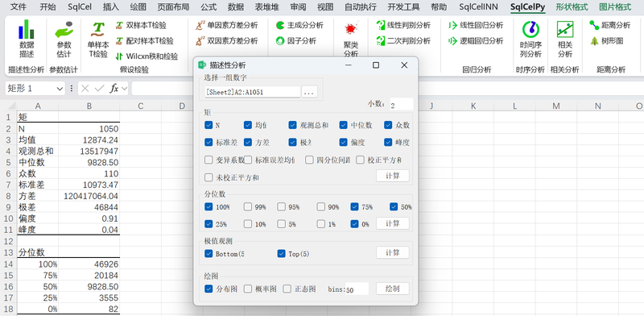Viewport: 644px width, 316px height.
Task: Click the bins value input field
Action: point(357,289)
